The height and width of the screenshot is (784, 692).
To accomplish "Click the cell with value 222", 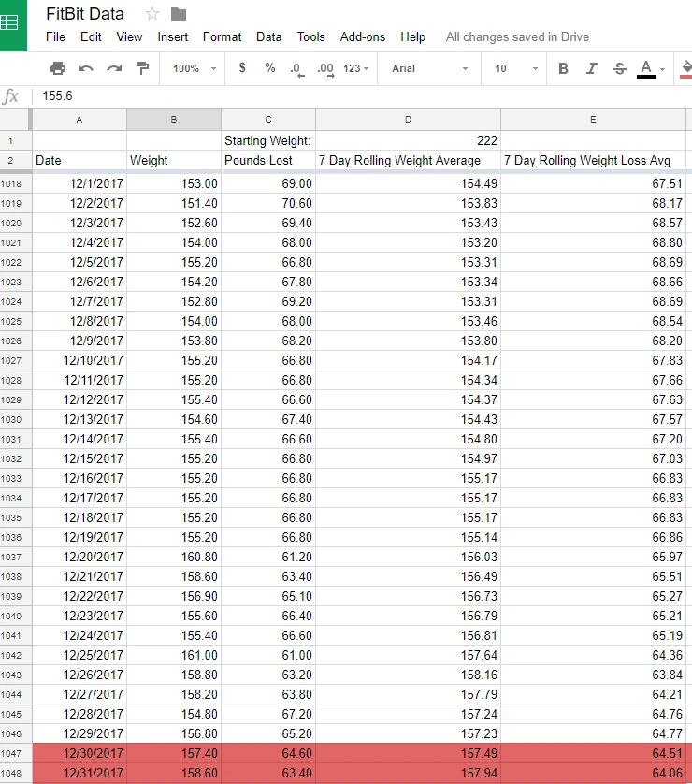I will coord(409,140).
